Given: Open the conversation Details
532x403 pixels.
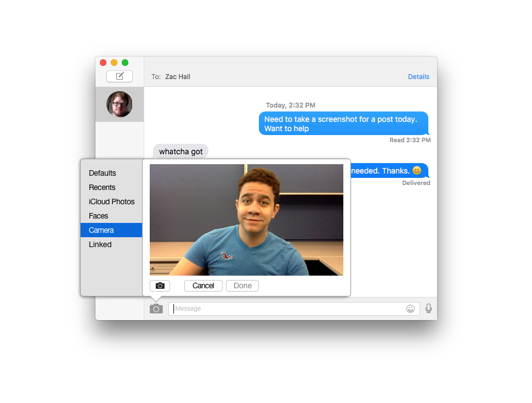Looking at the screenshot, I should [x=418, y=77].
